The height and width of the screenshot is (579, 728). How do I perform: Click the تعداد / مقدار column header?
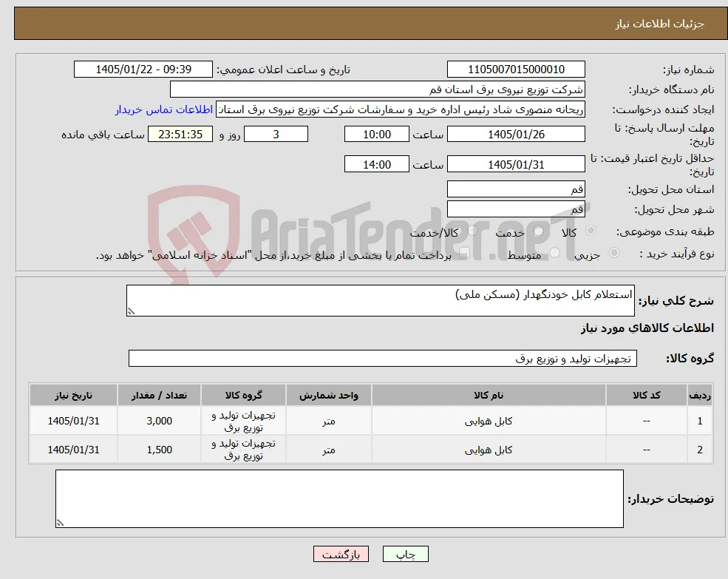(159, 395)
